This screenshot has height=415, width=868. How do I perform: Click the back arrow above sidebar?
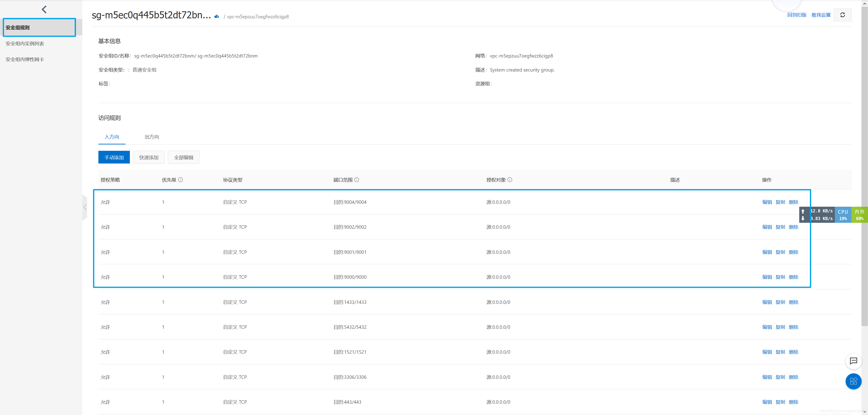[x=44, y=10]
